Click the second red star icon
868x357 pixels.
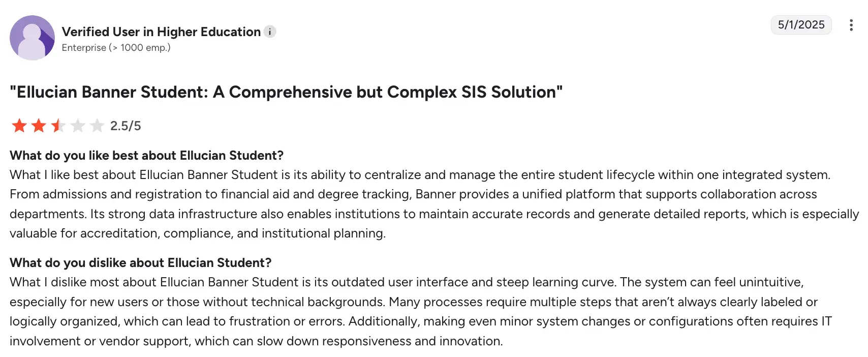point(38,125)
